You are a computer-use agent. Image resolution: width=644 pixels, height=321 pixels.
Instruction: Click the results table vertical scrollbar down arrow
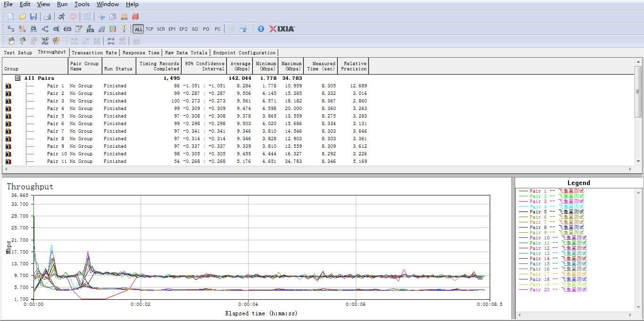point(638,161)
